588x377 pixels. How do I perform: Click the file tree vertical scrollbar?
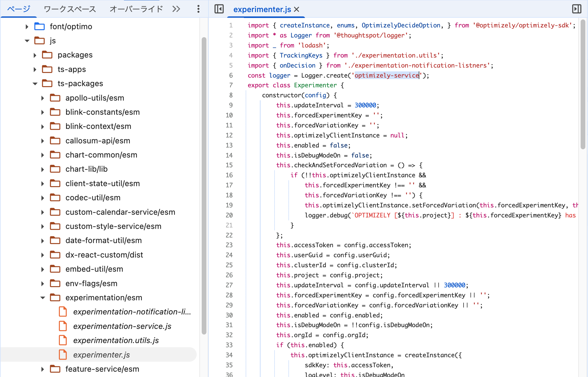click(204, 185)
